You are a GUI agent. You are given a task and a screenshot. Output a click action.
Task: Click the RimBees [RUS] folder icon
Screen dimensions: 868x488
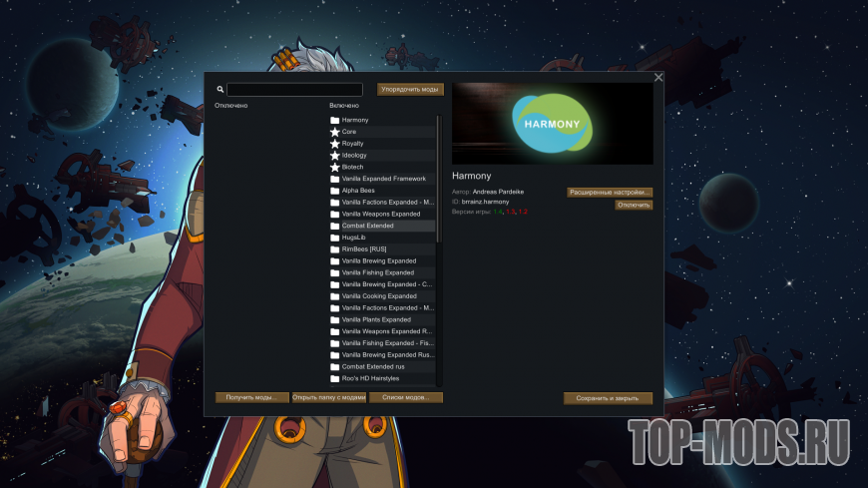335,249
